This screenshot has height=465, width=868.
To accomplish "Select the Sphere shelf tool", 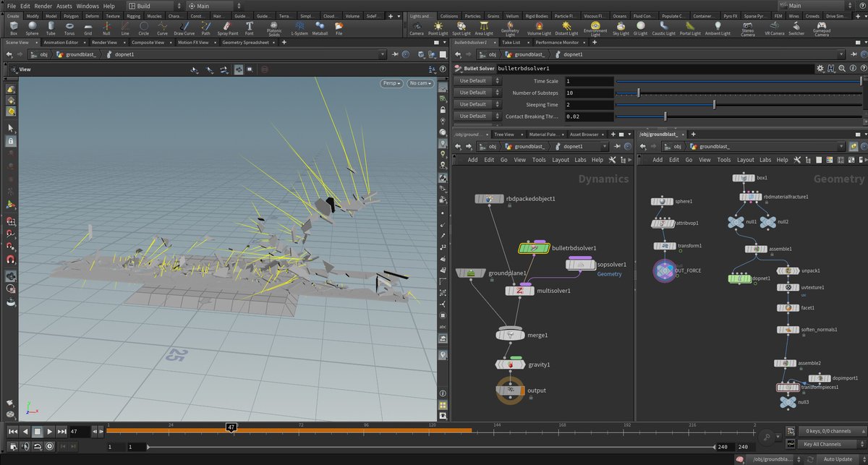I will point(32,27).
